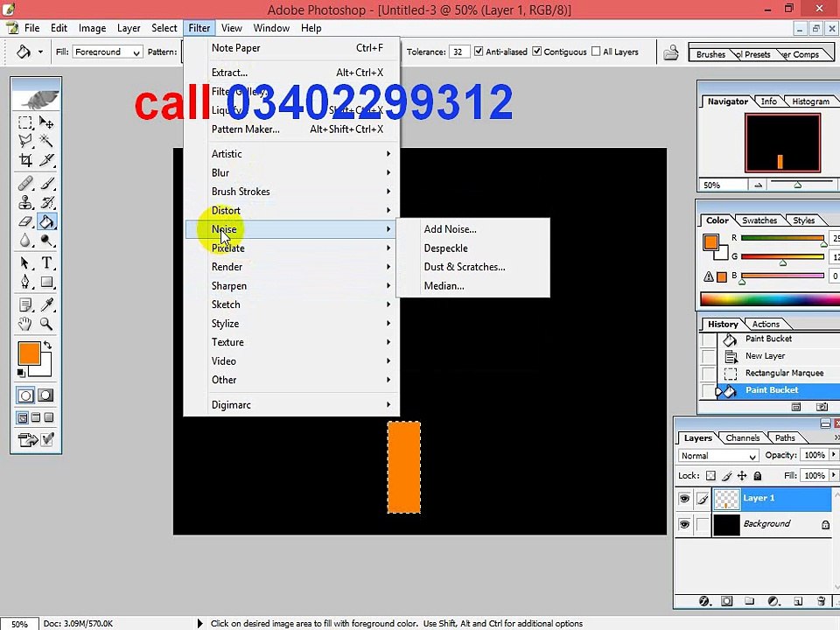840x630 pixels.
Task: Enable the All Layers checkbox
Action: coord(596,52)
